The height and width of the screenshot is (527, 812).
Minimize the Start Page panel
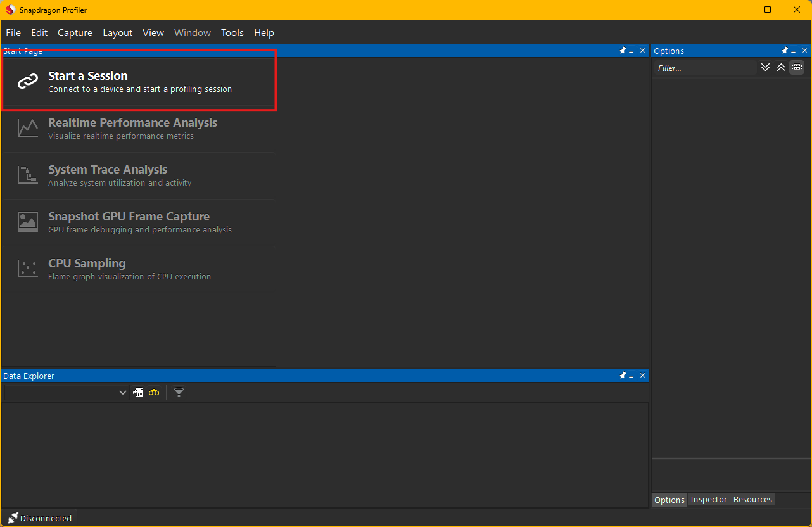[631, 51]
